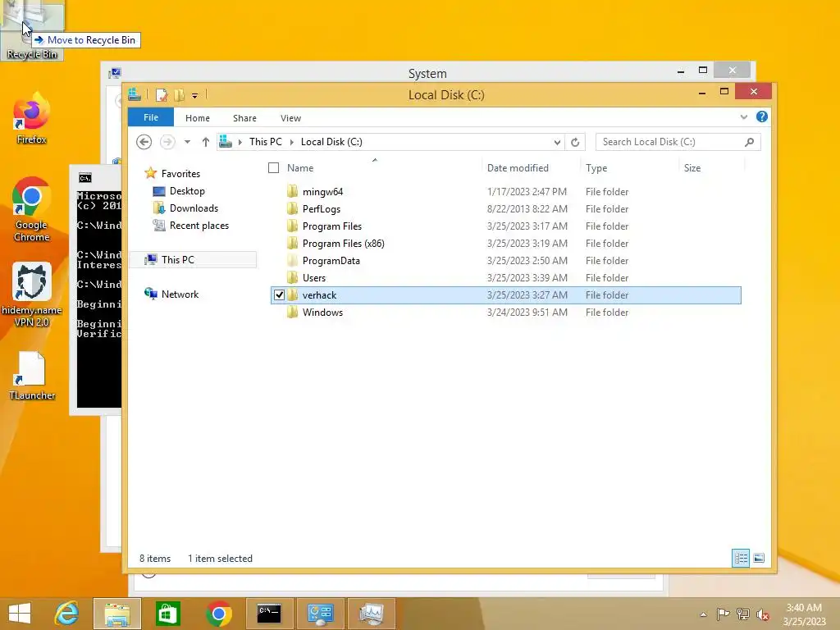Open Explorer Help with question mark icon
This screenshot has height=630, width=840.
[x=762, y=116]
